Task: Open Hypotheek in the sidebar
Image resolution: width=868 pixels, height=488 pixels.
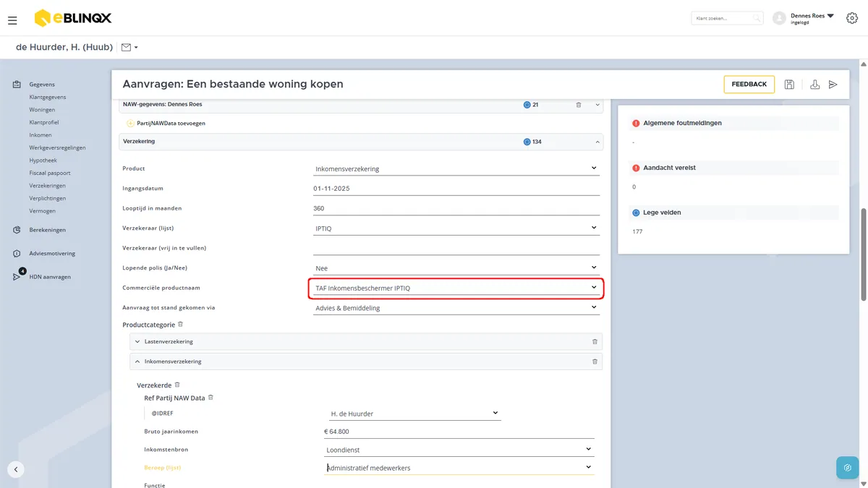Action: coord(43,160)
